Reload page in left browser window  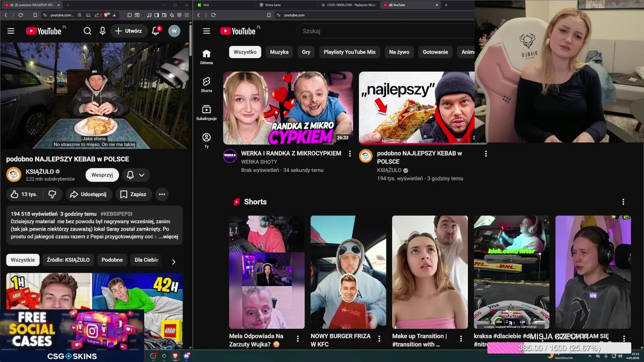[x=21, y=15]
